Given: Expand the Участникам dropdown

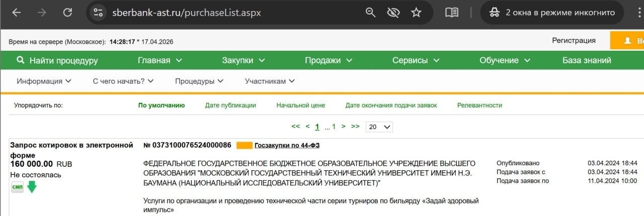Looking at the screenshot, I should [270, 81].
